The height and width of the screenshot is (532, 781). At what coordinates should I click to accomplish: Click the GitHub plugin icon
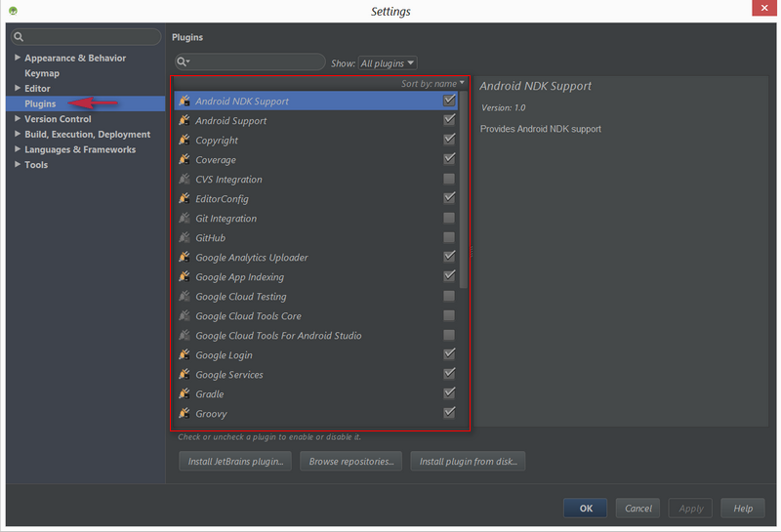click(x=185, y=238)
